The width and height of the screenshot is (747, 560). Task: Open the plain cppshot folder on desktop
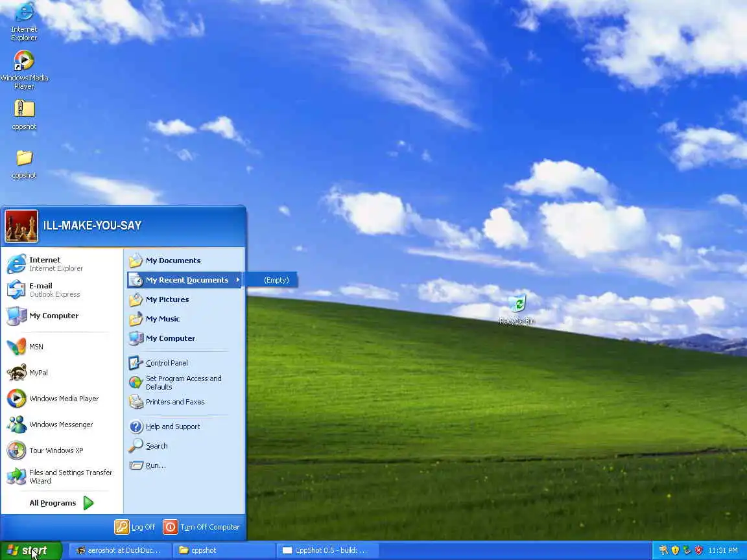(x=24, y=164)
